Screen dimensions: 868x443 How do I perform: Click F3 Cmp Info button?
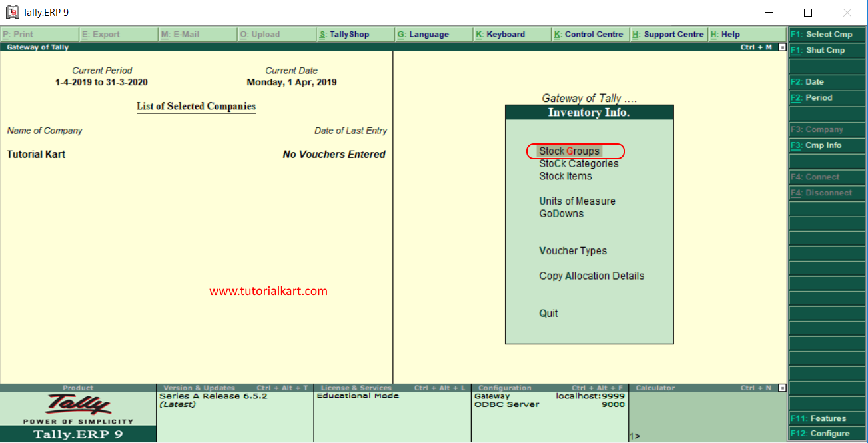coord(828,145)
